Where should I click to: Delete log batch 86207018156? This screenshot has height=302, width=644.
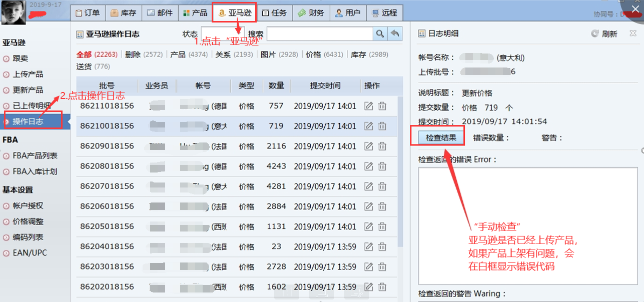[382, 186]
